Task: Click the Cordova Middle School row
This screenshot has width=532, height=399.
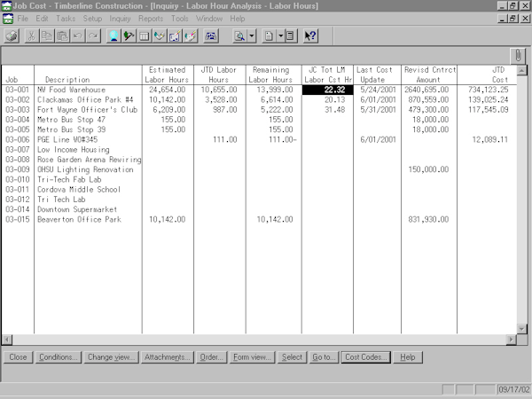Action: 259,190
